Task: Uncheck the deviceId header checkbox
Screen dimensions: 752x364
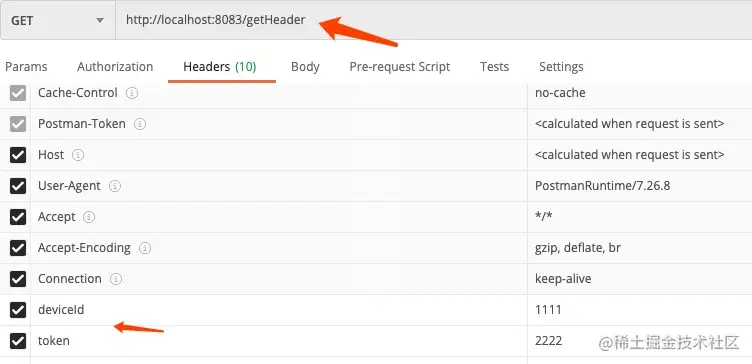Action: [18, 310]
